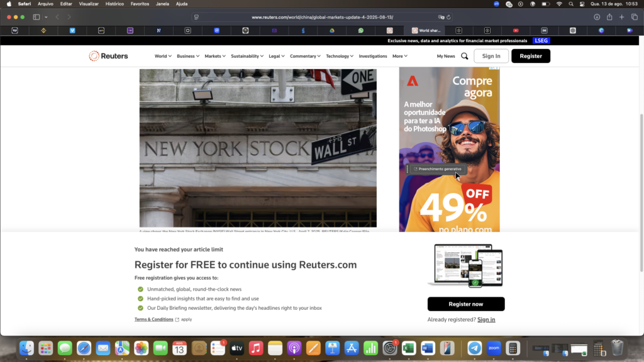Reload the page with the refresh icon
644x362 pixels.
click(x=448, y=17)
